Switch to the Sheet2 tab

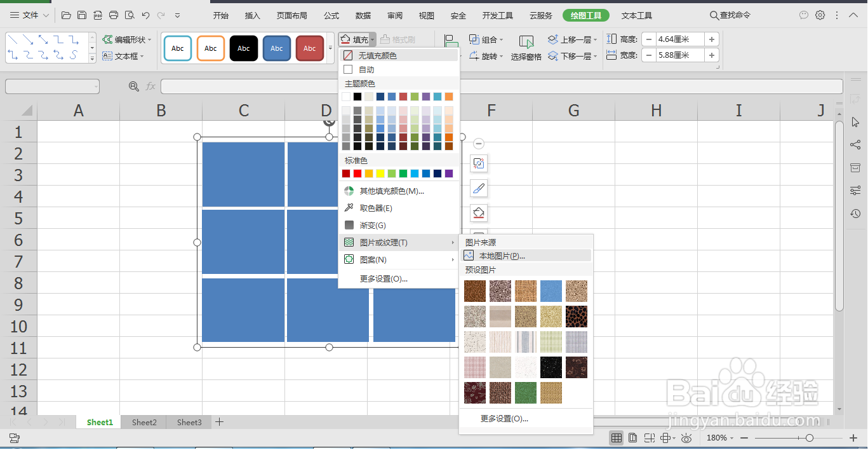[144, 421]
